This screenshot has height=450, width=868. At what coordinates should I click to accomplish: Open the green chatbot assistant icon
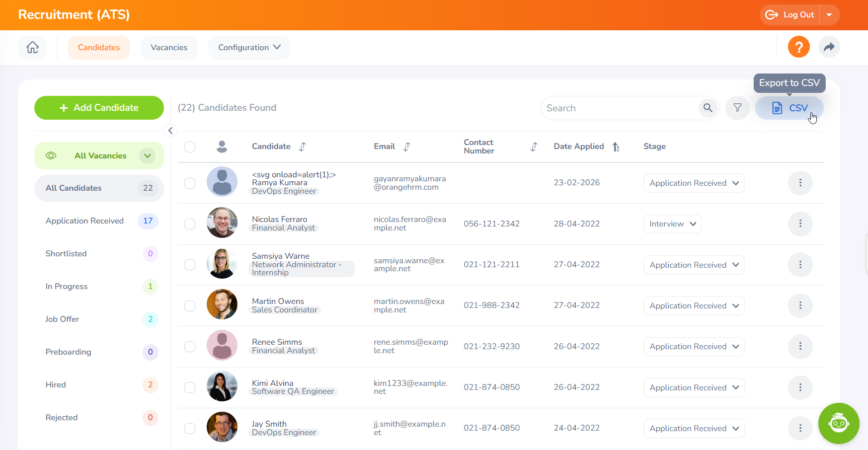pos(838,423)
